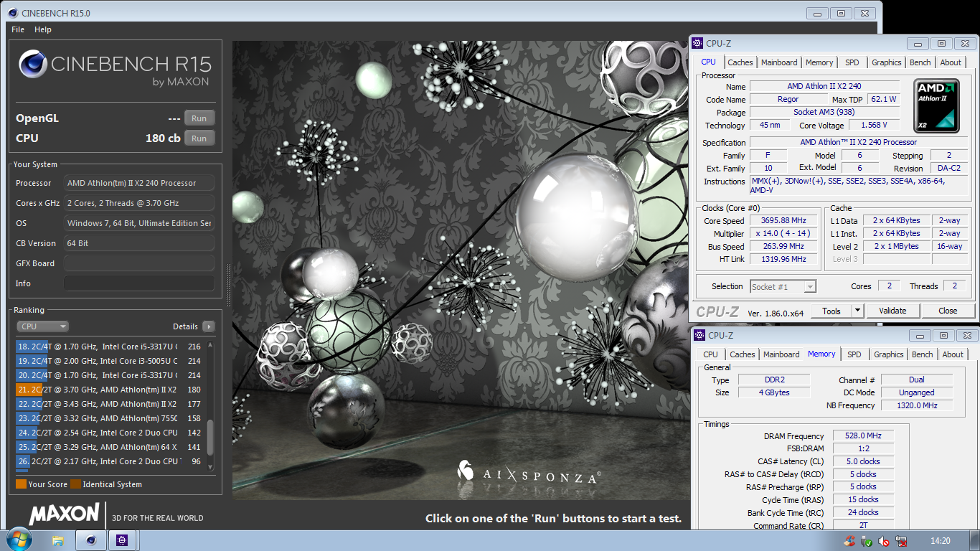The height and width of the screenshot is (551, 980).
Task: Switch to Memory tab in upper CPU-Z
Action: [819, 62]
